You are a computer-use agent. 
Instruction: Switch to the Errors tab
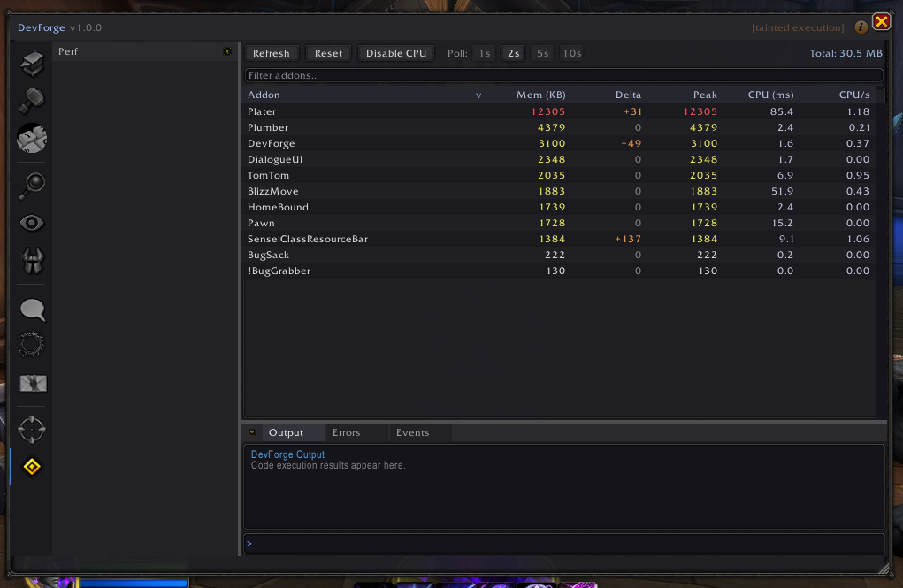pyautogui.click(x=346, y=432)
